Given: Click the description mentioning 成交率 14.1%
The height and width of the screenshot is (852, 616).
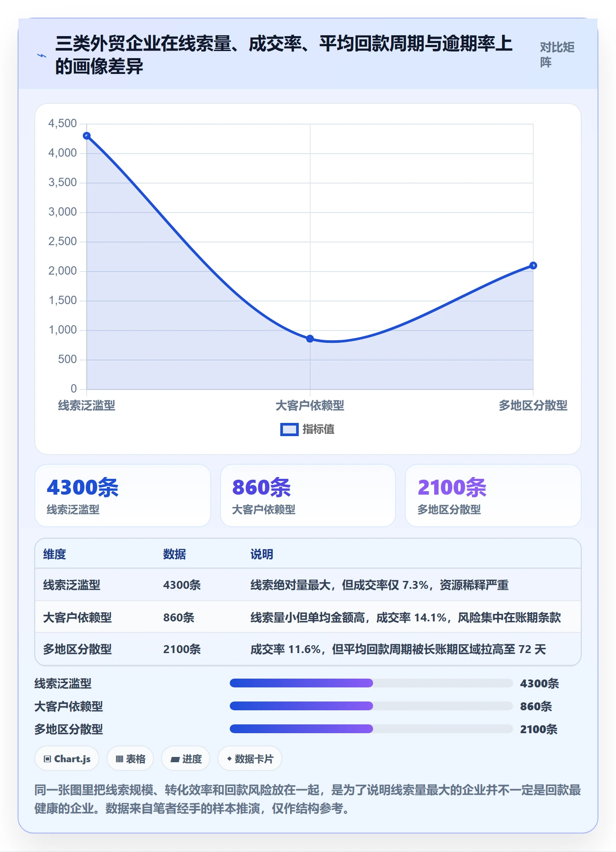Looking at the screenshot, I should [x=406, y=617].
